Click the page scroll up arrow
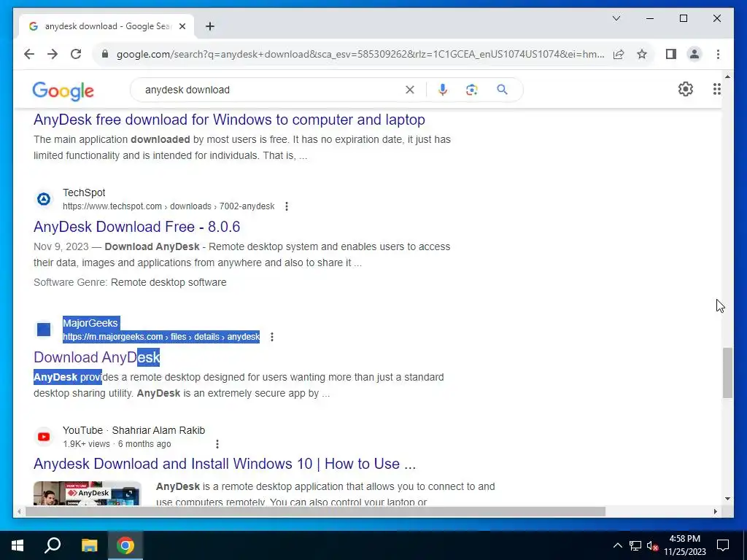This screenshot has width=747, height=560. [727, 76]
